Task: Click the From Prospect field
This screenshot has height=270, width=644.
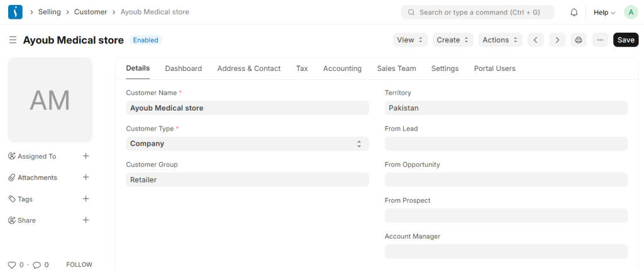Action: 506,215
